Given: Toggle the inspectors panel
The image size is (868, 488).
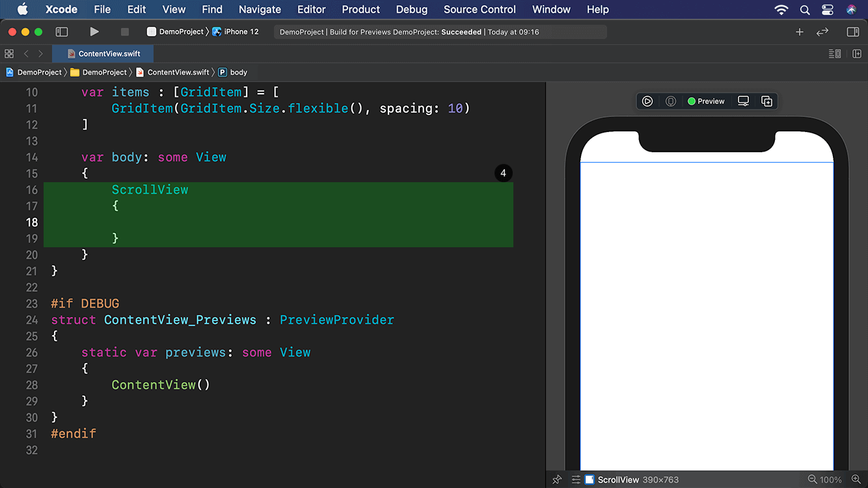Looking at the screenshot, I should pyautogui.click(x=853, y=32).
